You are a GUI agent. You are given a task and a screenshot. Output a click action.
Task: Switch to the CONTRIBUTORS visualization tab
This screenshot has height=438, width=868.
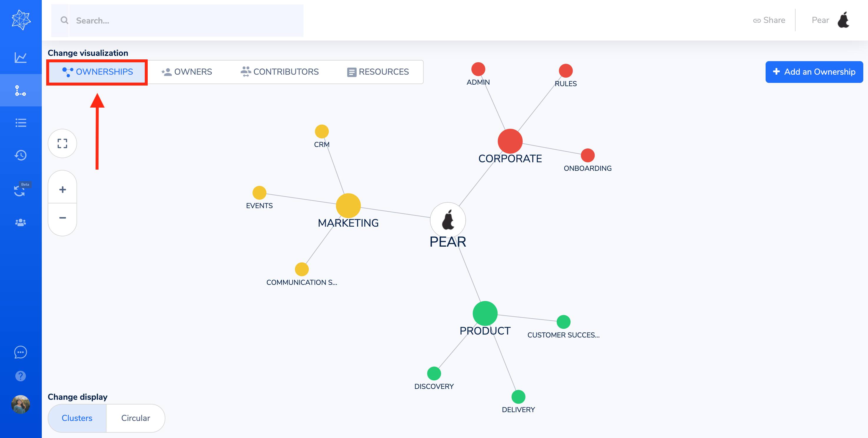(x=280, y=72)
